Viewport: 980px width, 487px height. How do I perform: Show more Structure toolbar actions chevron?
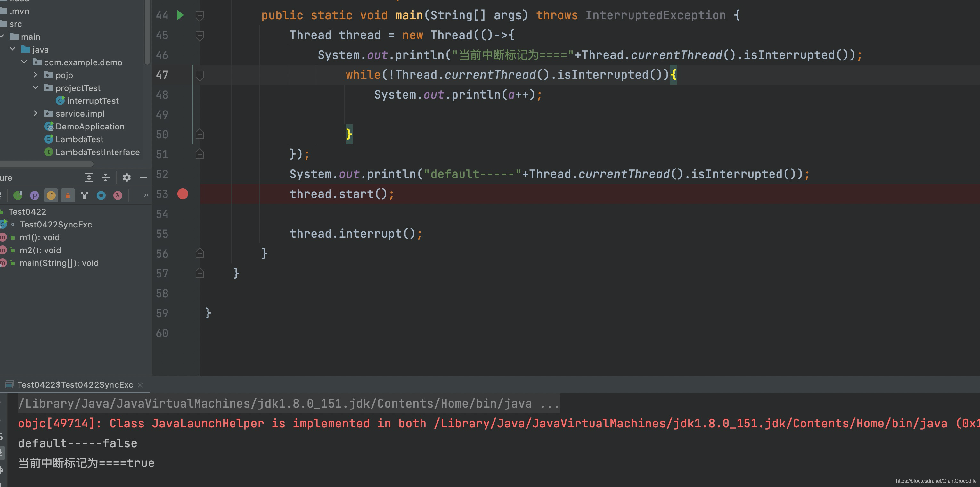pos(146,195)
